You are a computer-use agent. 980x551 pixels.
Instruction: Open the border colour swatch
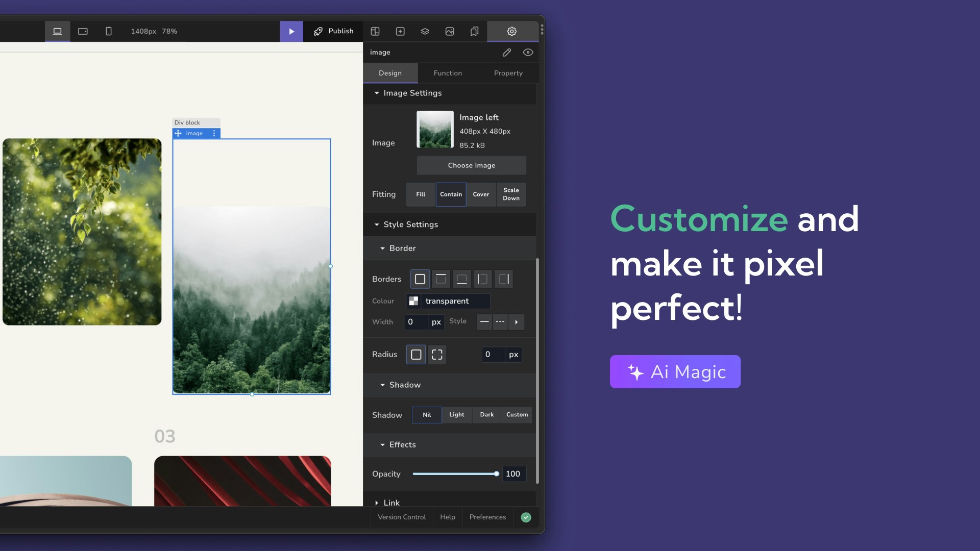click(413, 301)
